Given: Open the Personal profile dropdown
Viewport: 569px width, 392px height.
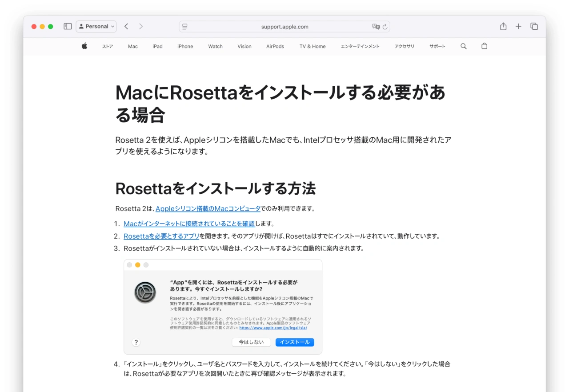Looking at the screenshot, I should pos(96,27).
